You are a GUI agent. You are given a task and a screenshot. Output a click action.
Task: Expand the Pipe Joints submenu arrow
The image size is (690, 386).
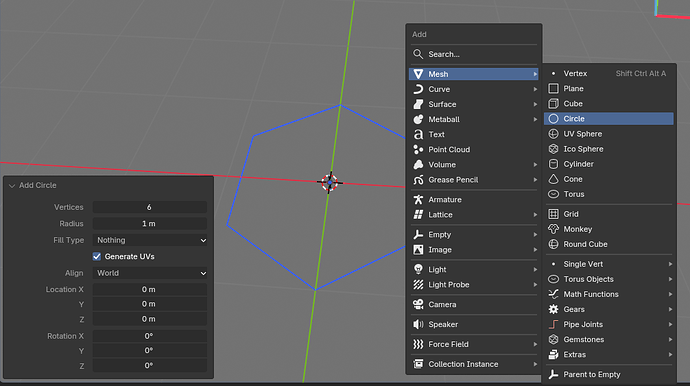[x=670, y=324]
